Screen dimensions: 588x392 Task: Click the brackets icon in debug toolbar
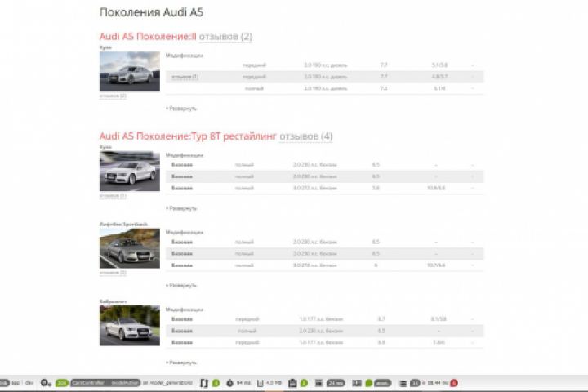pyautogui.click(x=204, y=383)
